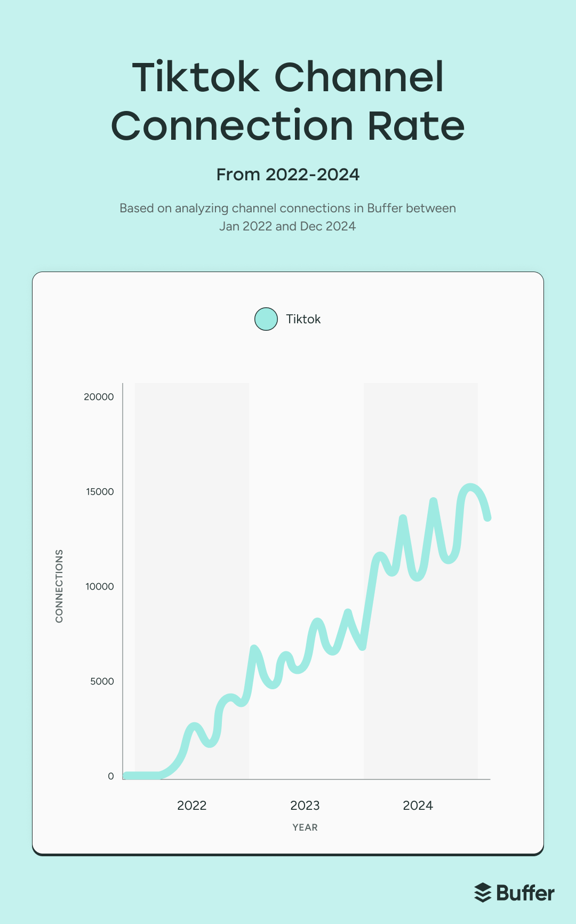Click the 2024 x-axis label
The image size is (576, 924).
click(418, 806)
